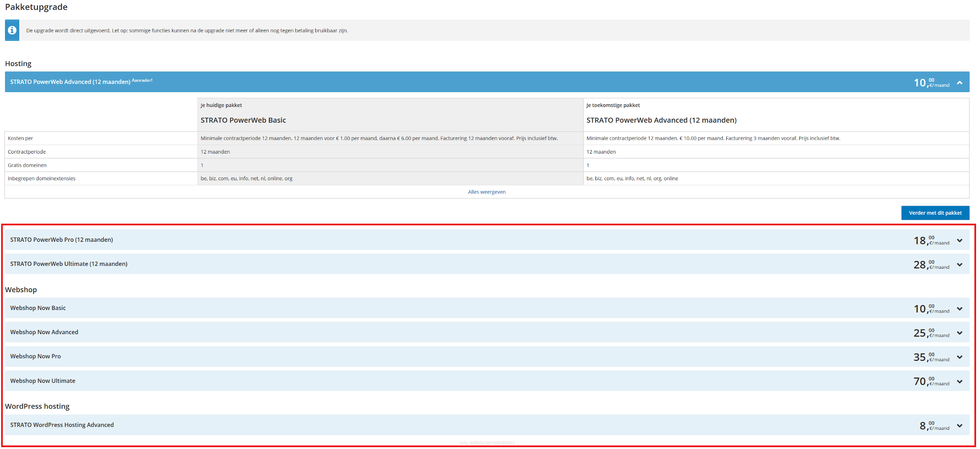This screenshot has height=449, width=980.
Task: Expand WordPress Hosting Advanced chevron
Action: pyautogui.click(x=960, y=426)
